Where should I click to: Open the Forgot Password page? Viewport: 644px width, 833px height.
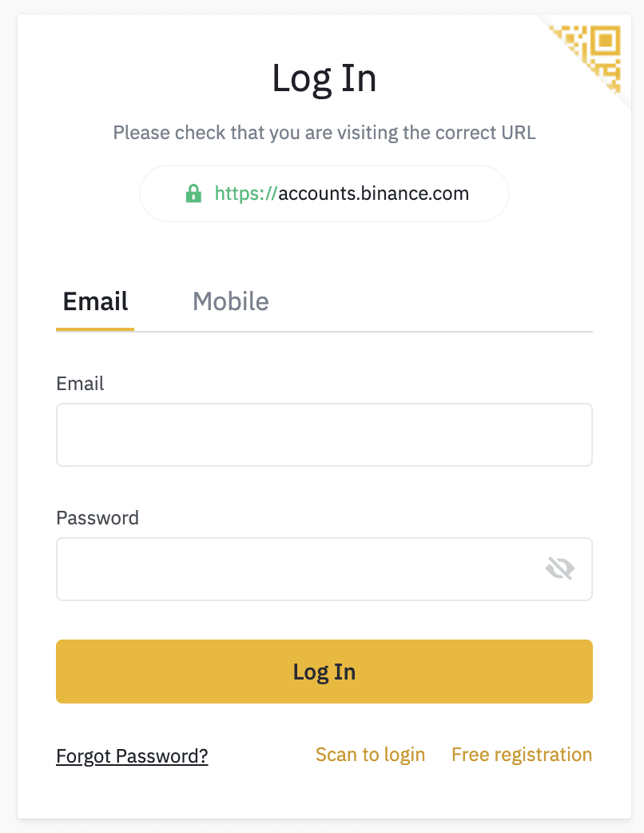point(131,755)
